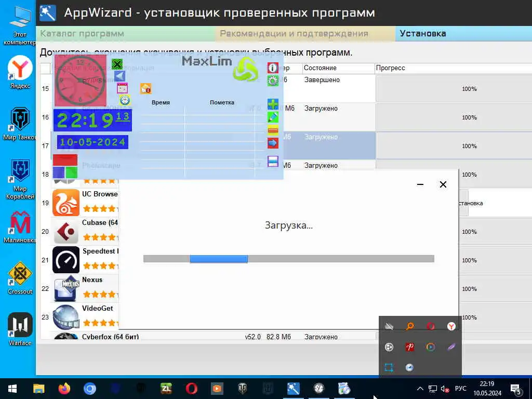Open the pink calendar icon in MaxLim
Viewport: 532px width, 399px height.
(x=122, y=88)
